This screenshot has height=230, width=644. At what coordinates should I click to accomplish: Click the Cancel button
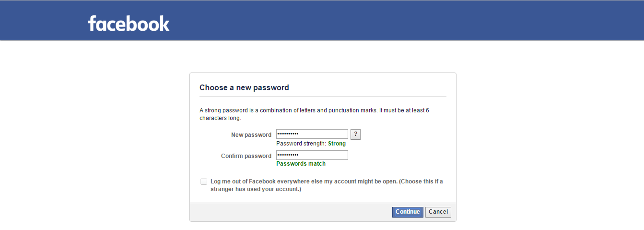coord(438,212)
